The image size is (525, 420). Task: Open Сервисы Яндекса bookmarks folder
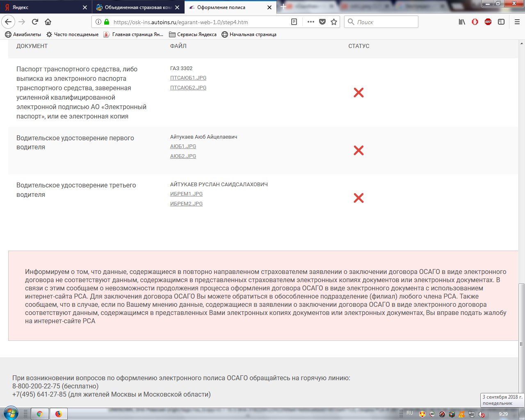(x=193, y=34)
